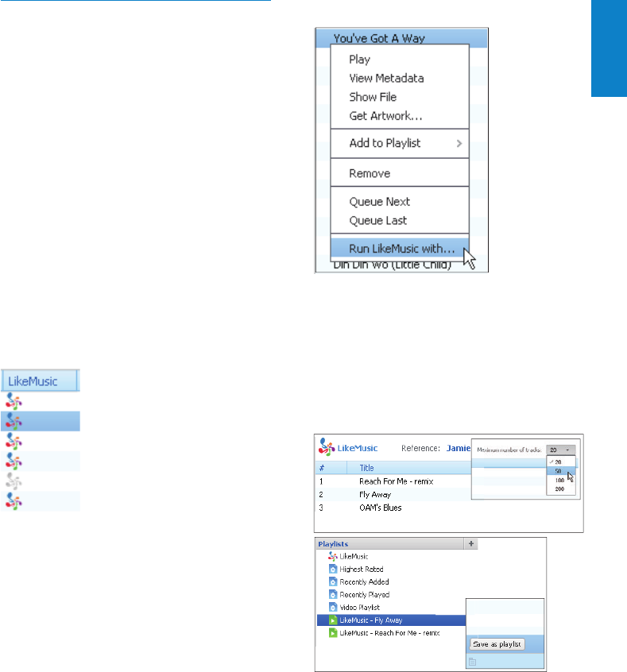Select track 2 Fly Away in the table
Image resolution: width=627 pixels, height=672 pixels.
pos(393,495)
